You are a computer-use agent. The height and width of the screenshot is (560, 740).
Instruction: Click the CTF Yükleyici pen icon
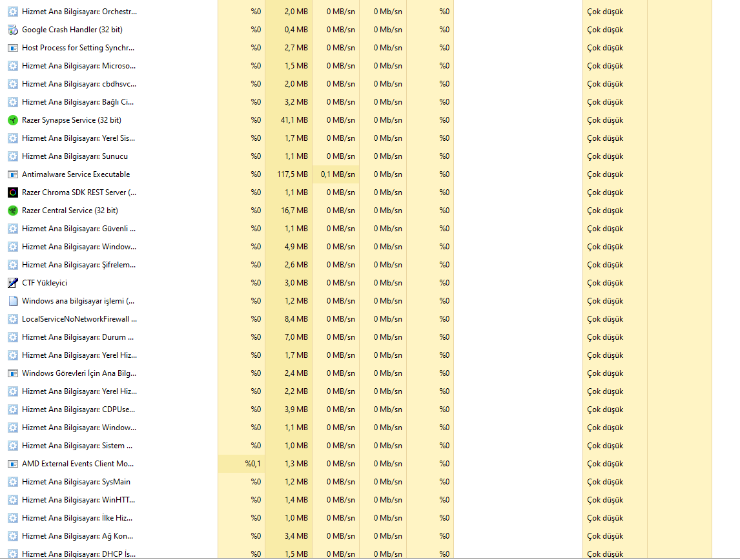click(x=13, y=283)
